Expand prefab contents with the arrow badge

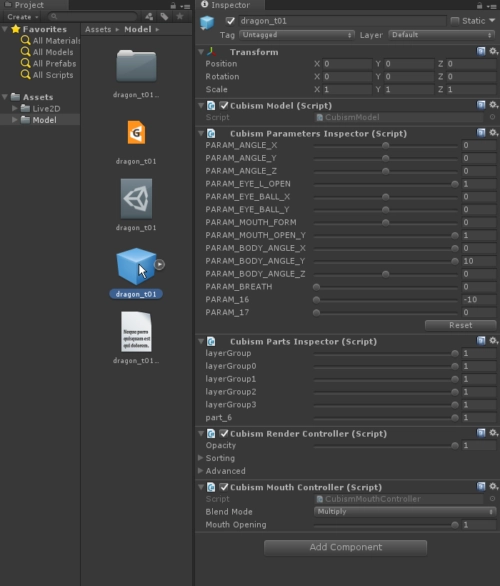tap(160, 265)
